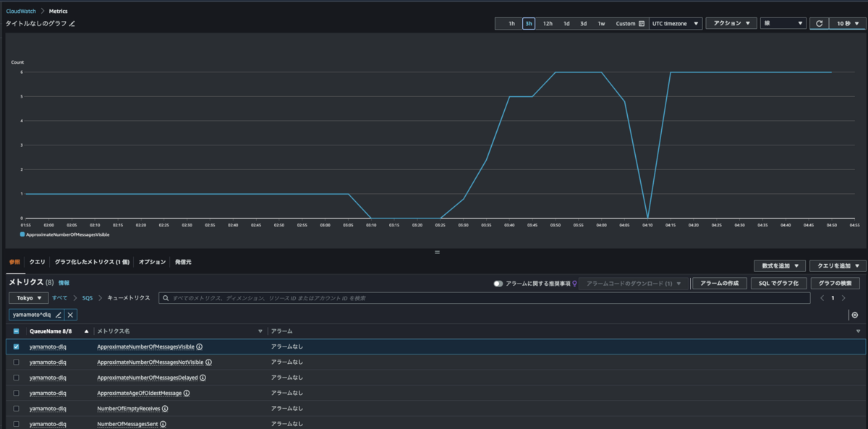Click the legend color square for ApproximateNumberOfMessagesVisible
868x429 pixels.
point(22,234)
